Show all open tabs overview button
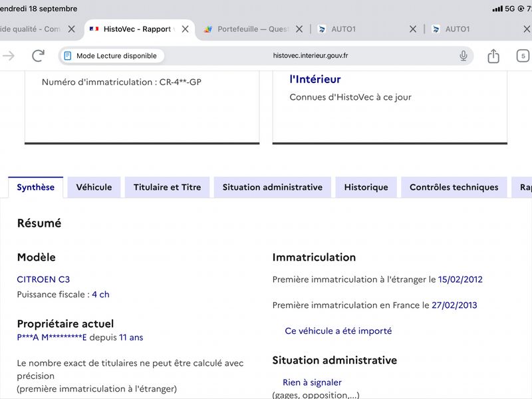The image size is (532, 399). (523, 56)
